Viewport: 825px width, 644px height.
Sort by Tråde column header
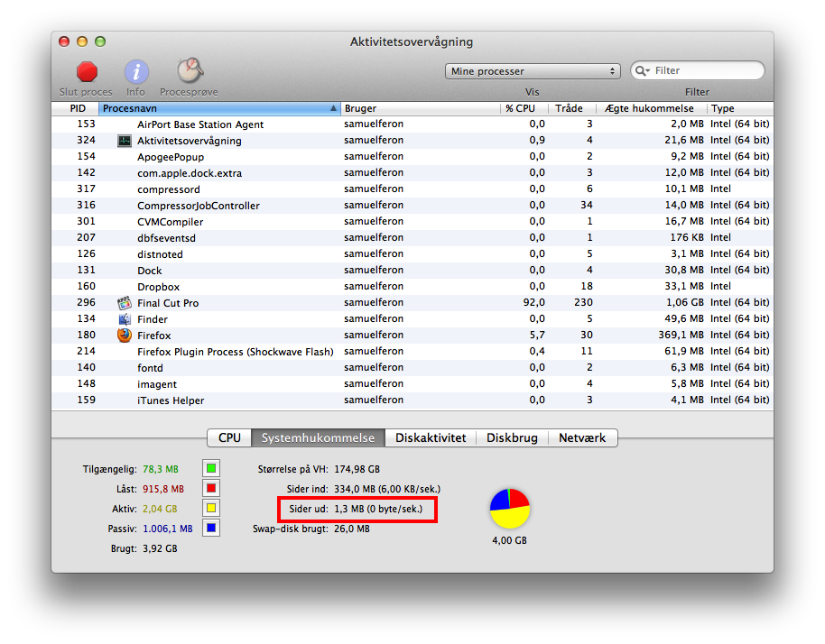pyautogui.click(x=571, y=108)
